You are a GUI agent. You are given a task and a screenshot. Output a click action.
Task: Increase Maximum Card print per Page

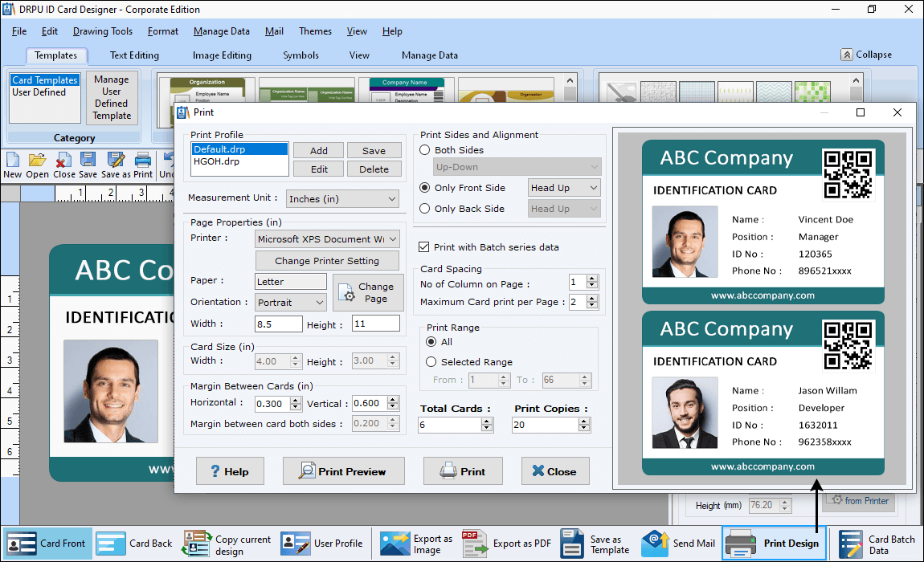click(592, 298)
